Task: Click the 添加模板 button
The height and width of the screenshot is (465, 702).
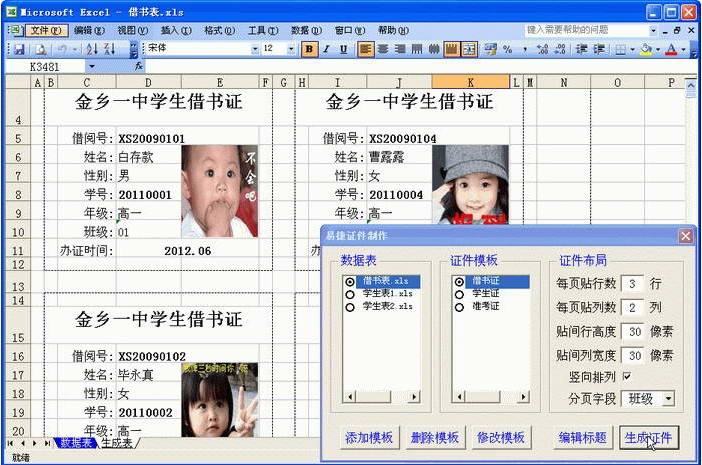Action: pos(368,437)
